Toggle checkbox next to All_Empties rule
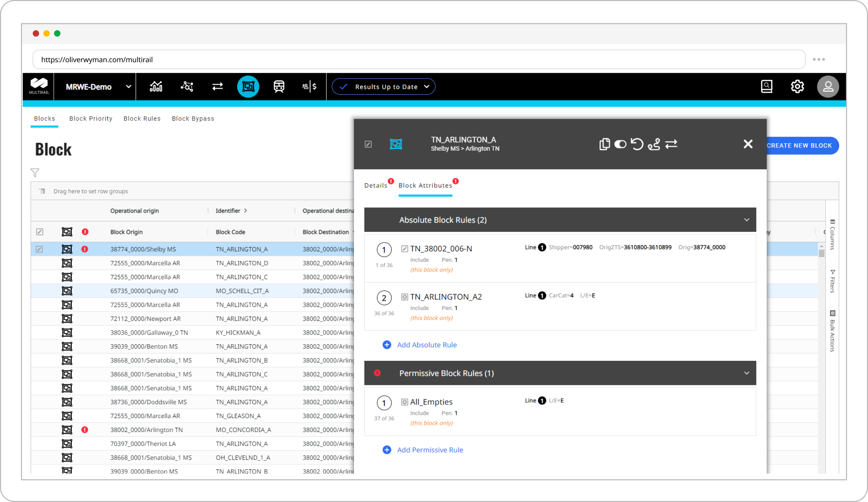This screenshot has width=868, height=502. coord(404,402)
